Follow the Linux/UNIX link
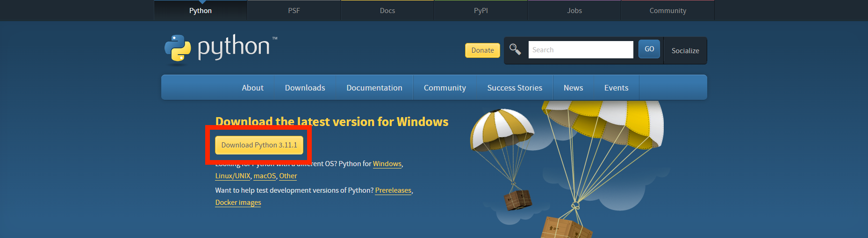The height and width of the screenshot is (238, 868). (233, 176)
